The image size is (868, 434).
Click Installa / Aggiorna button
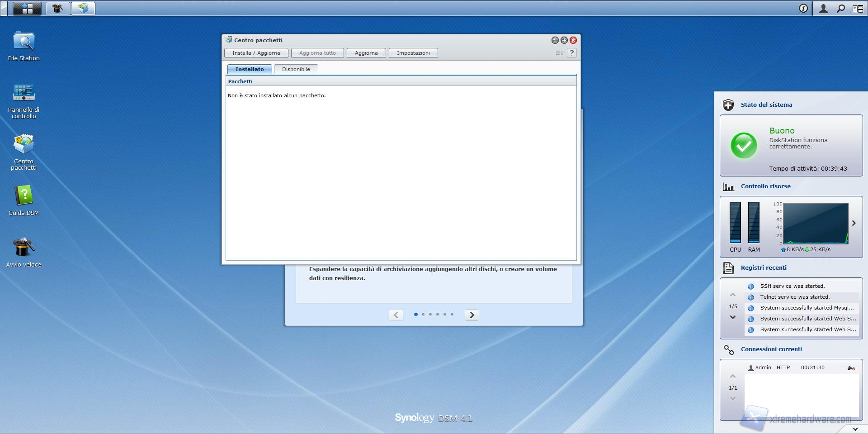click(x=256, y=53)
